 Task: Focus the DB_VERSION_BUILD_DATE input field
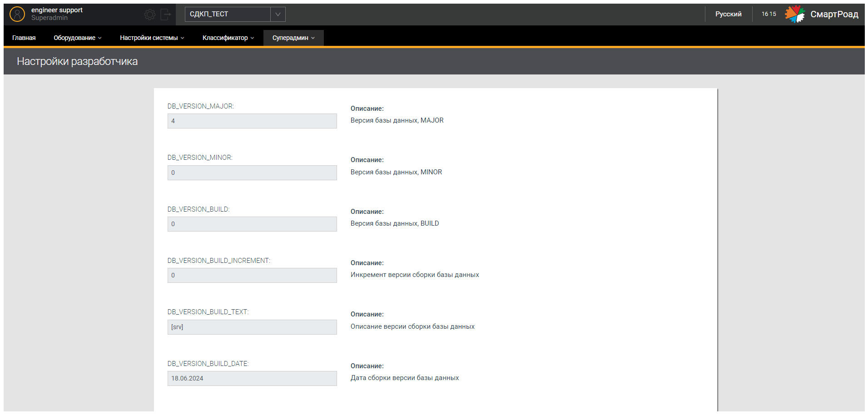tap(252, 378)
